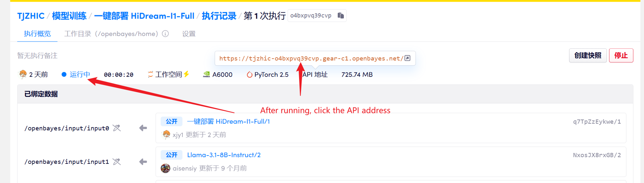644x183 pixels.
Task: Go to TJZHIC in the breadcrumb
Action: (31, 16)
